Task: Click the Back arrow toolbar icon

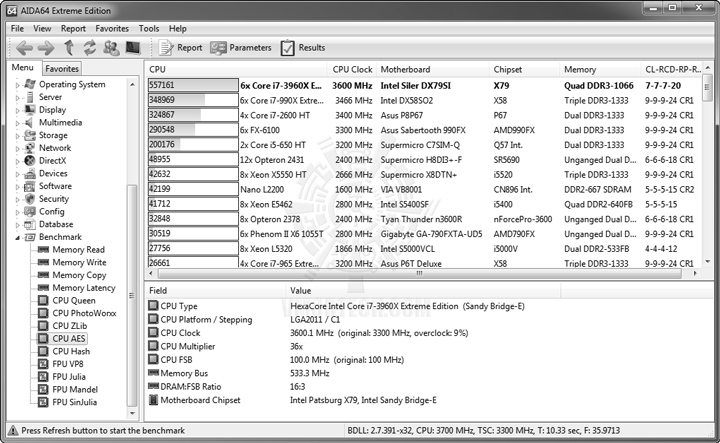Action: click(24, 47)
